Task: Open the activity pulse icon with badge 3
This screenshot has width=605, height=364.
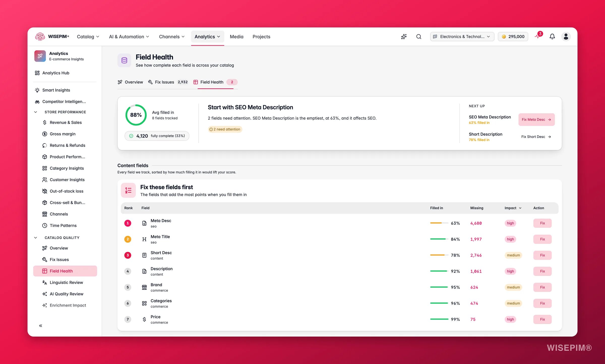Action: [x=538, y=36]
